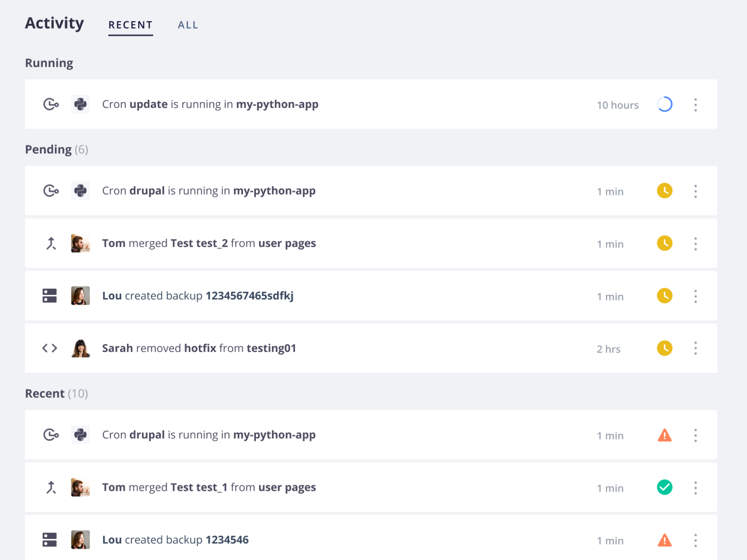Screen dimensions: 747x560
Task: Click the warning icon on the recent Cron drupal row
Action: 665,435
